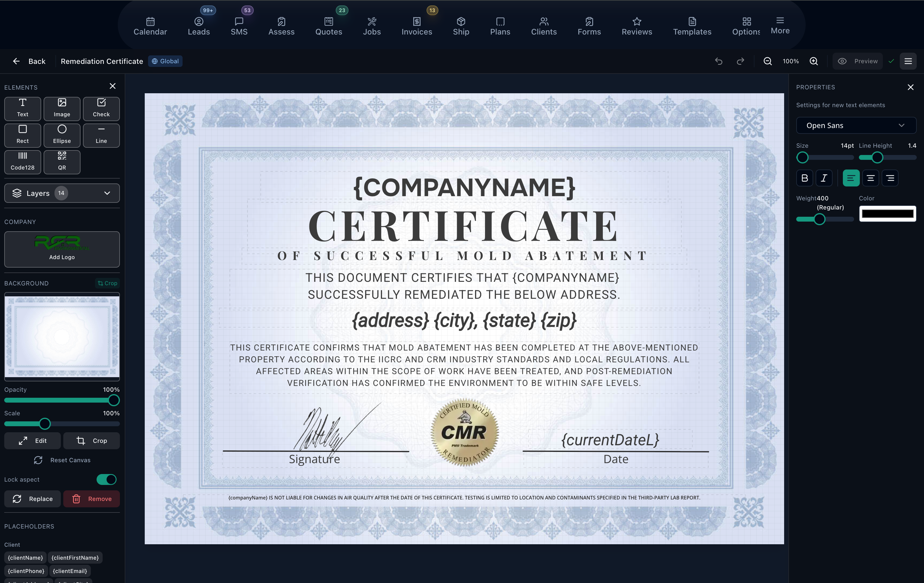Click Reset Canvas

[x=62, y=460]
